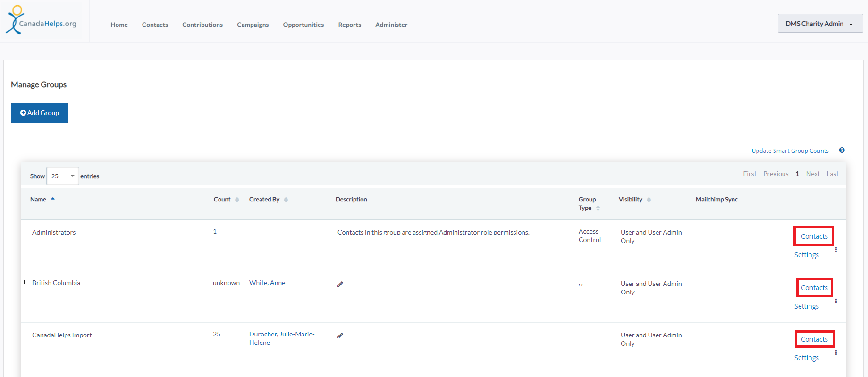Open the White, Anne creator link
The height and width of the screenshot is (377, 868).
[x=267, y=283]
